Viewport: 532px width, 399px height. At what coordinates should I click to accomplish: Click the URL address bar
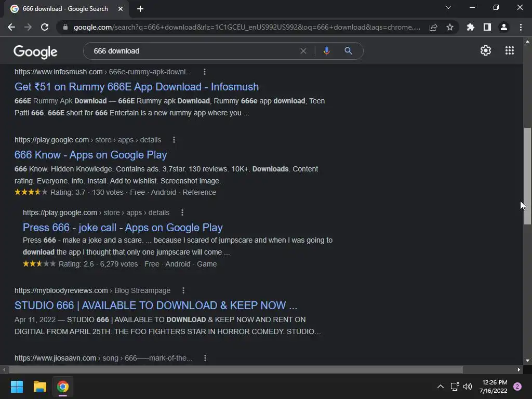click(247, 27)
